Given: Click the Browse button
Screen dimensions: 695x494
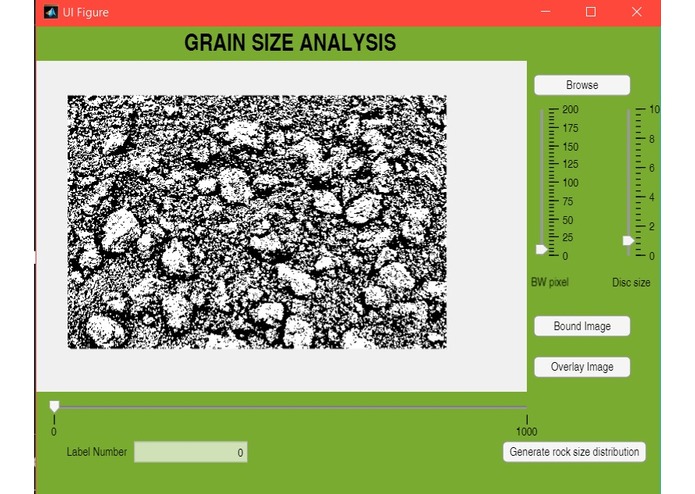Looking at the screenshot, I should [582, 85].
